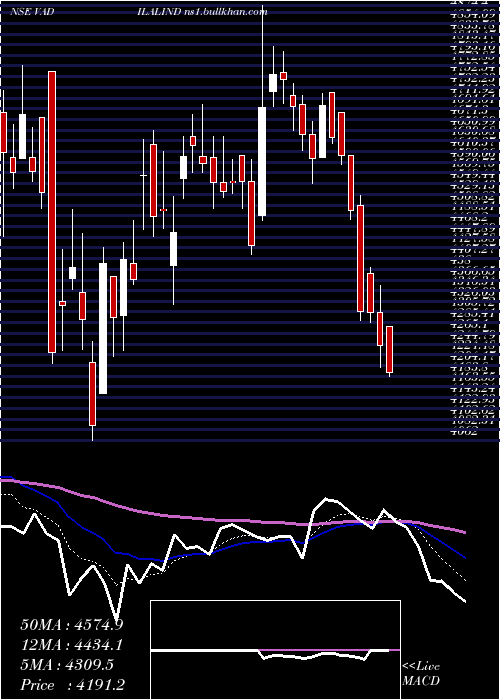This screenshot has height=700, width=500.
Task: Click the Price : 4191.2 readout
Action: 72,685
